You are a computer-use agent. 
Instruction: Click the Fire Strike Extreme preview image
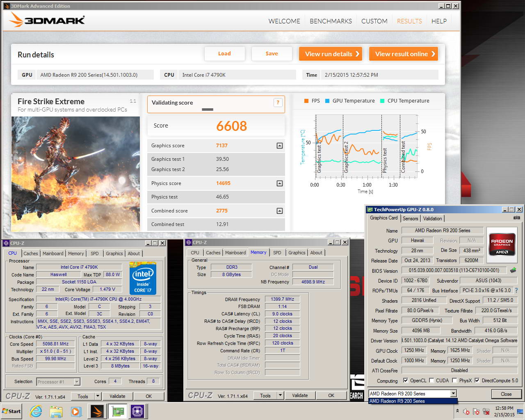tap(75, 174)
